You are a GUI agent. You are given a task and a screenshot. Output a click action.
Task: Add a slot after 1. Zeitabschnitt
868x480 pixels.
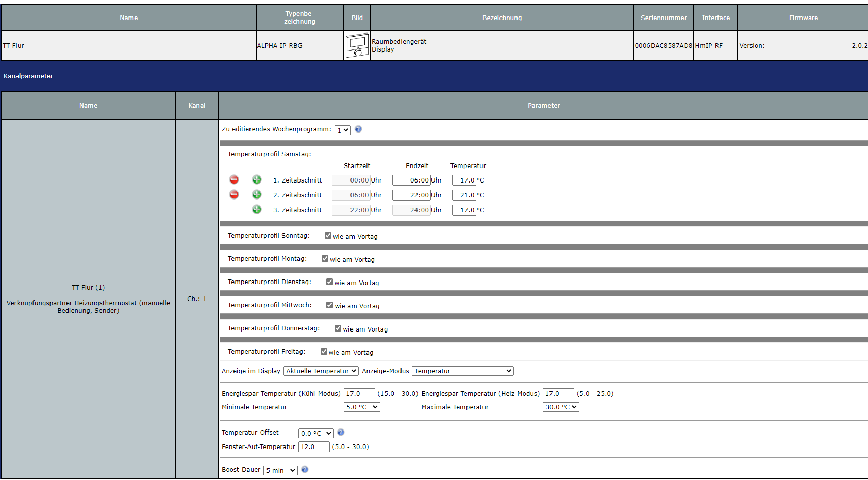257,179
